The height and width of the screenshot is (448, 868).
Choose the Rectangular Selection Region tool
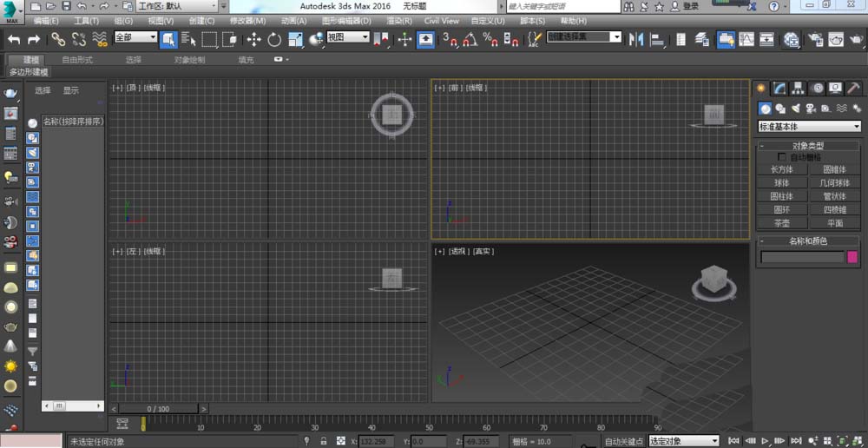tap(209, 39)
